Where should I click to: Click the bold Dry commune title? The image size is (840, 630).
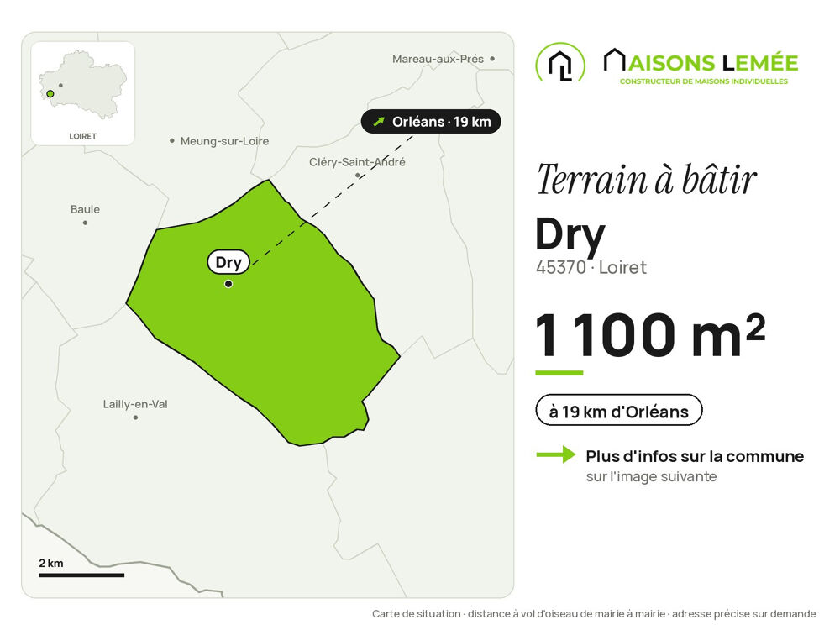coord(570,236)
